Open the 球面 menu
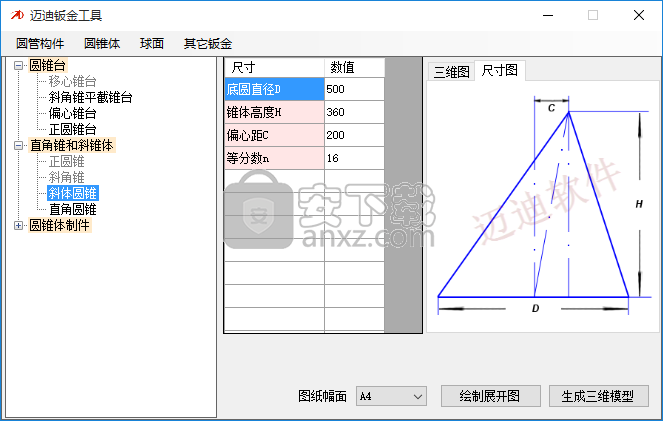 pos(152,44)
